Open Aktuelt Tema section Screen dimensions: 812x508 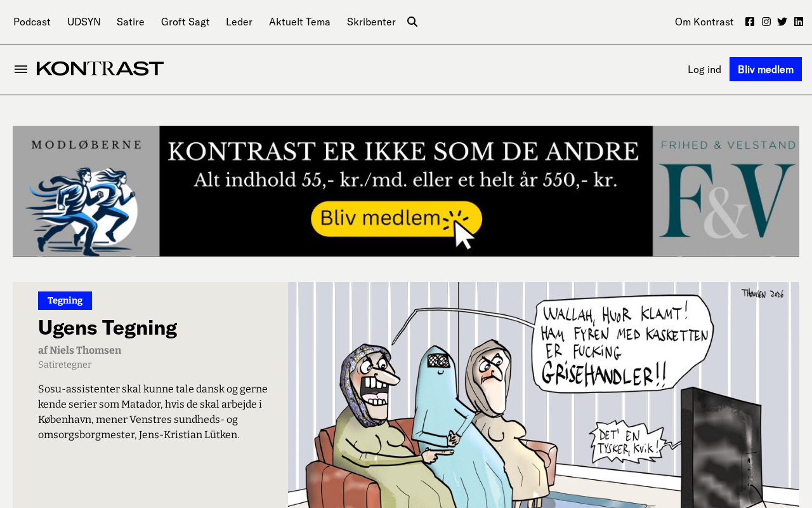[299, 22]
